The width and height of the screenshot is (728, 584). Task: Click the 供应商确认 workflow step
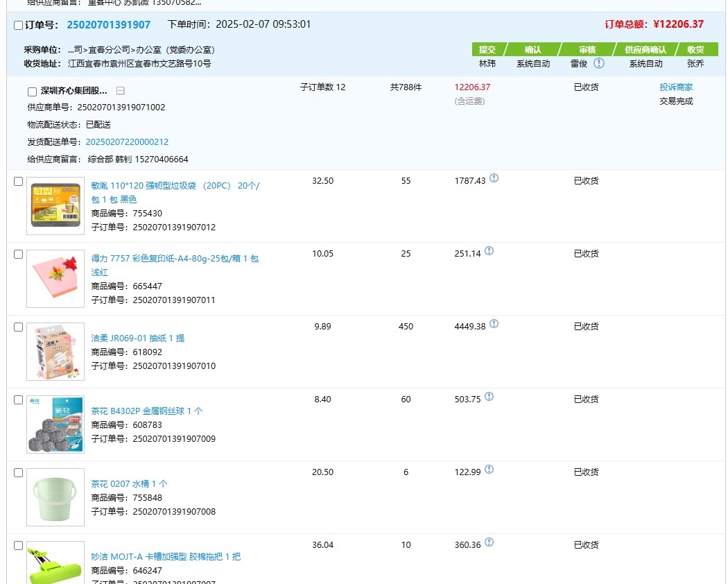[645, 49]
